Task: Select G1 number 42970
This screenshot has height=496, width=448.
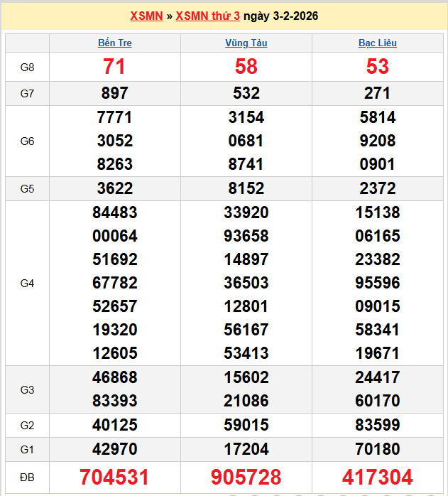Action: click(x=114, y=448)
